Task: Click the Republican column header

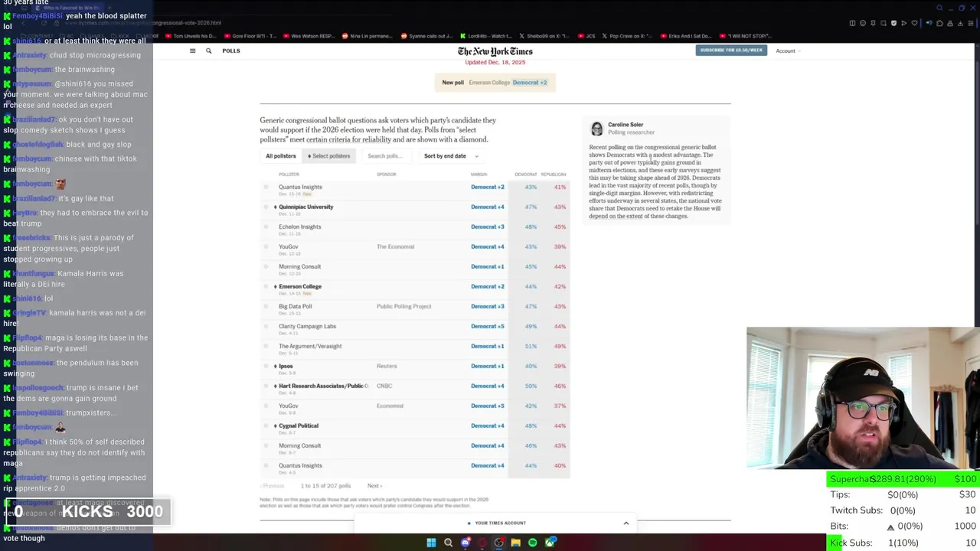Action: click(x=554, y=174)
